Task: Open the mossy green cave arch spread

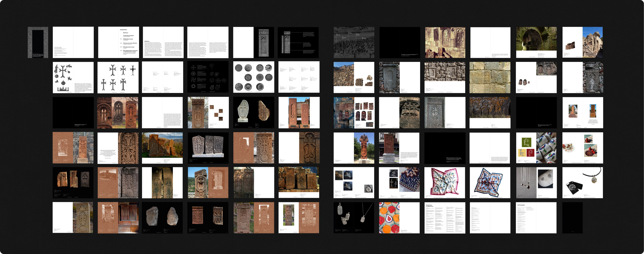Action: 536,42
